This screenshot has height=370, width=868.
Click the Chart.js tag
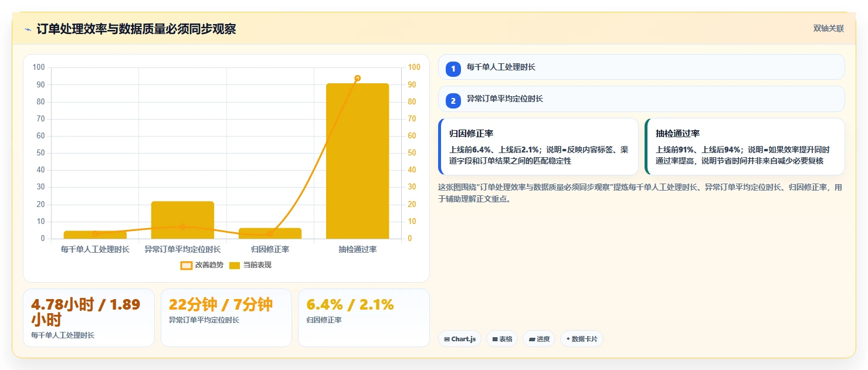pyautogui.click(x=460, y=339)
